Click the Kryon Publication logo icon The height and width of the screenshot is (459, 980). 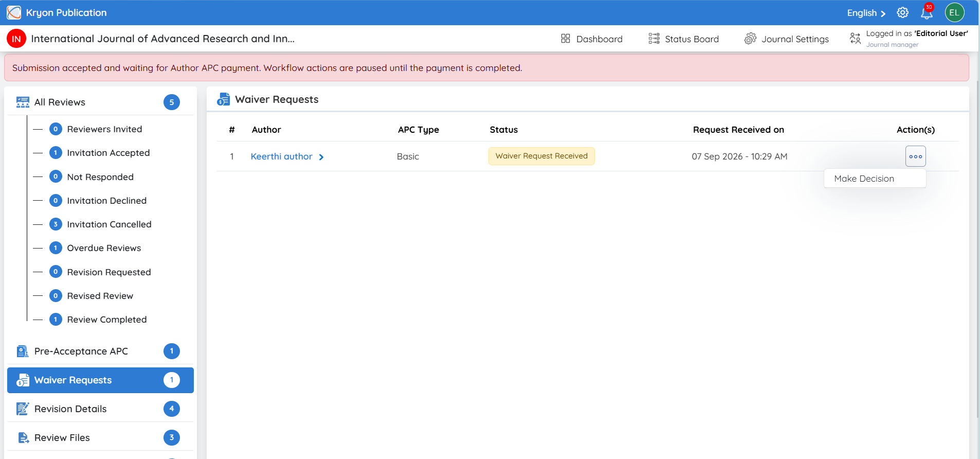click(14, 12)
